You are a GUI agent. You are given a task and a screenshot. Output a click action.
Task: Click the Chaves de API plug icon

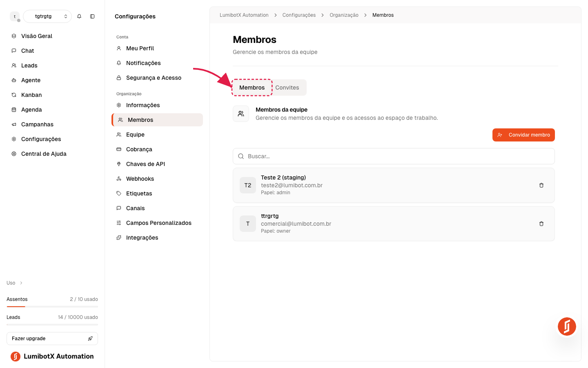point(119,164)
